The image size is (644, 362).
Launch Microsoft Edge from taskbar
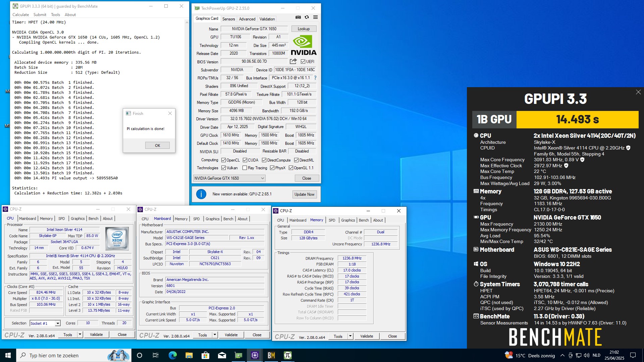(172, 355)
